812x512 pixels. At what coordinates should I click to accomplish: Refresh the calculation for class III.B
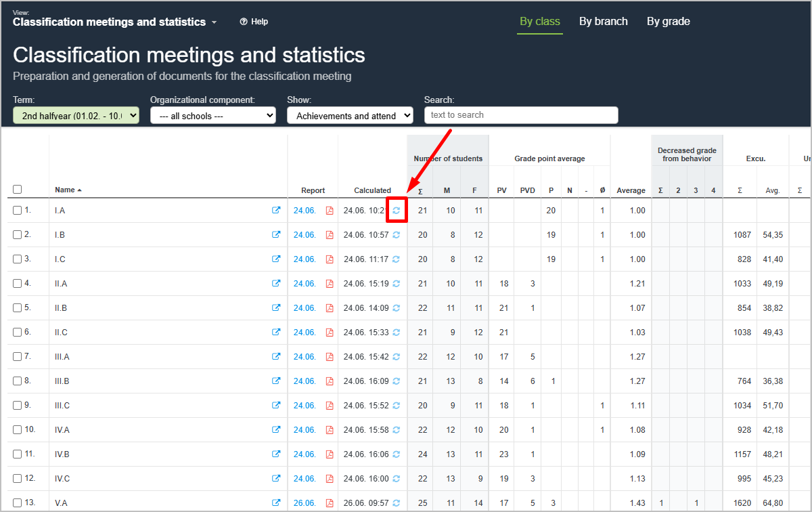tap(397, 381)
